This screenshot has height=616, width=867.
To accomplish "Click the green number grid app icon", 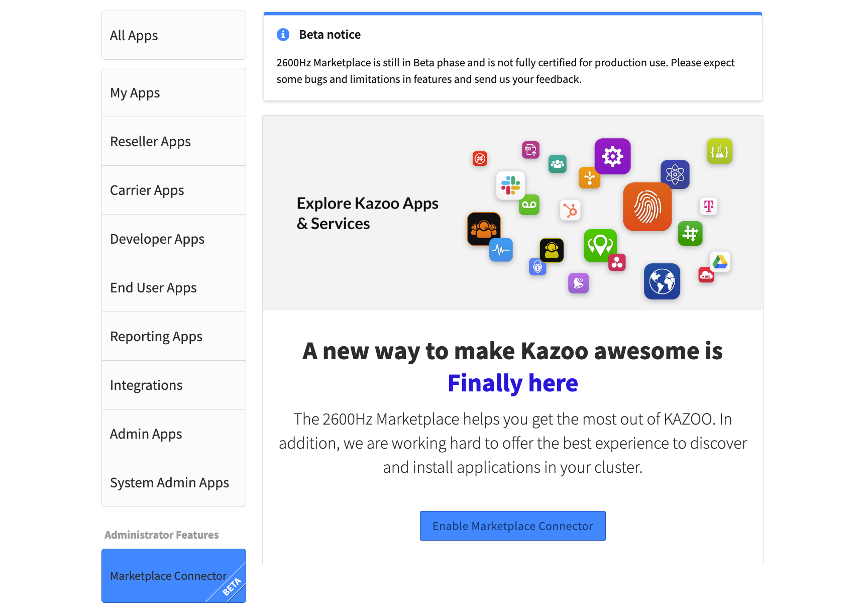I will pos(690,234).
